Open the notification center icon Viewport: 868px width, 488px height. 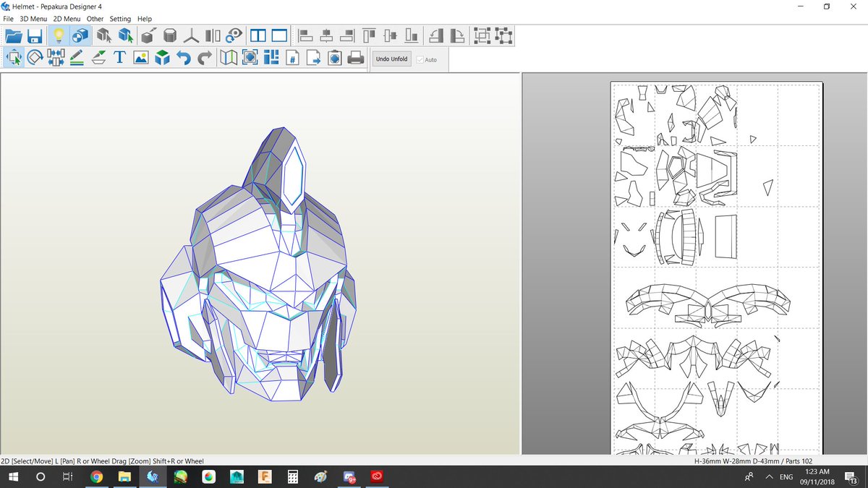(x=852, y=476)
